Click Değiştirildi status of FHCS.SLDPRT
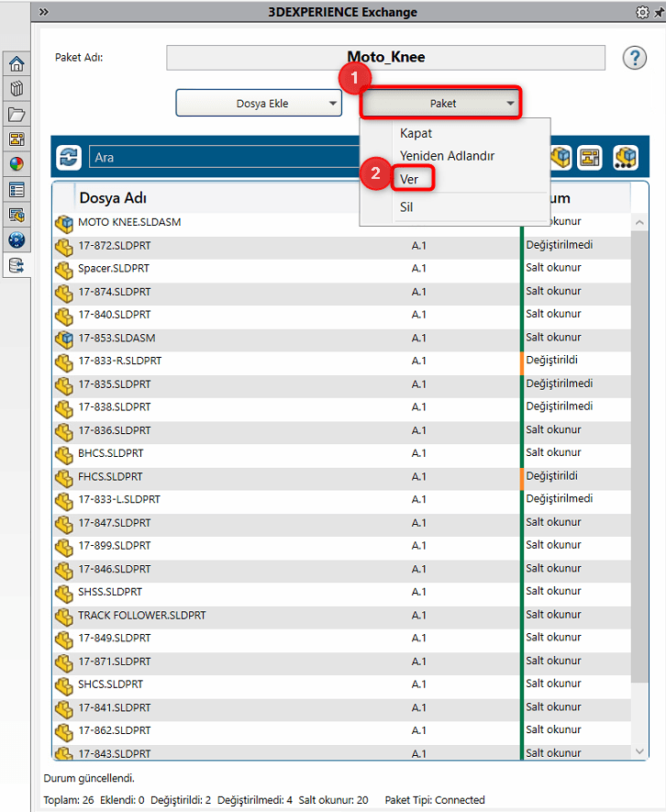 point(551,476)
